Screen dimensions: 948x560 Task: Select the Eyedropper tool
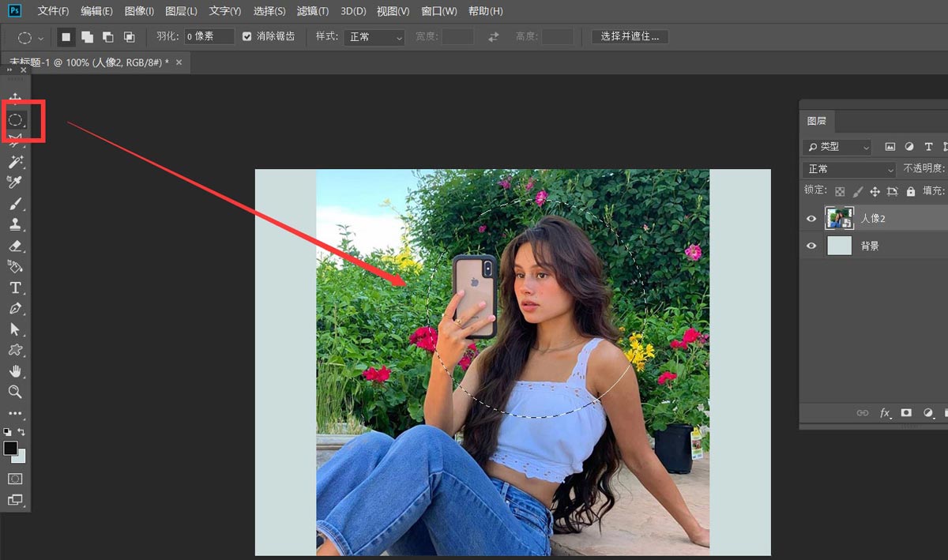15,182
